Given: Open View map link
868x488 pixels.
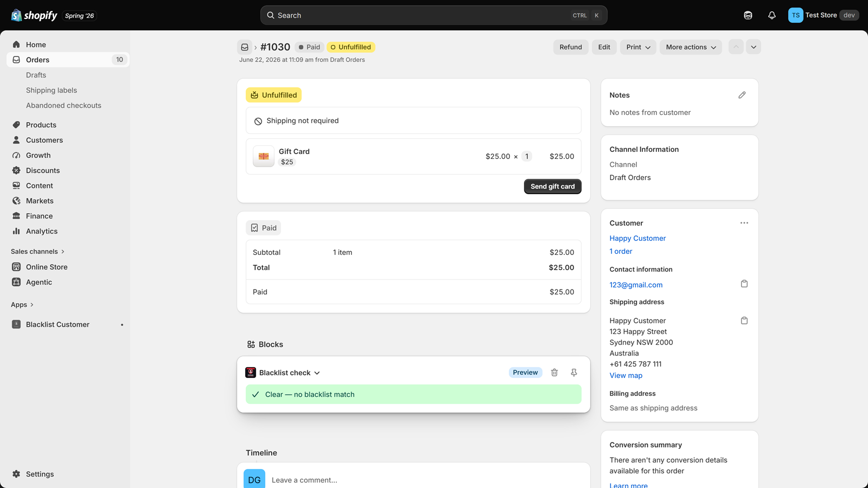Looking at the screenshot, I should 626,375.
